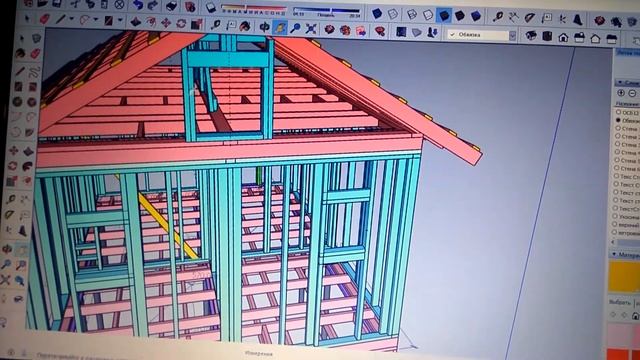Set 'ветровые' layer as current
The width and height of the screenshot is (640, 360).
coord(615,232)
